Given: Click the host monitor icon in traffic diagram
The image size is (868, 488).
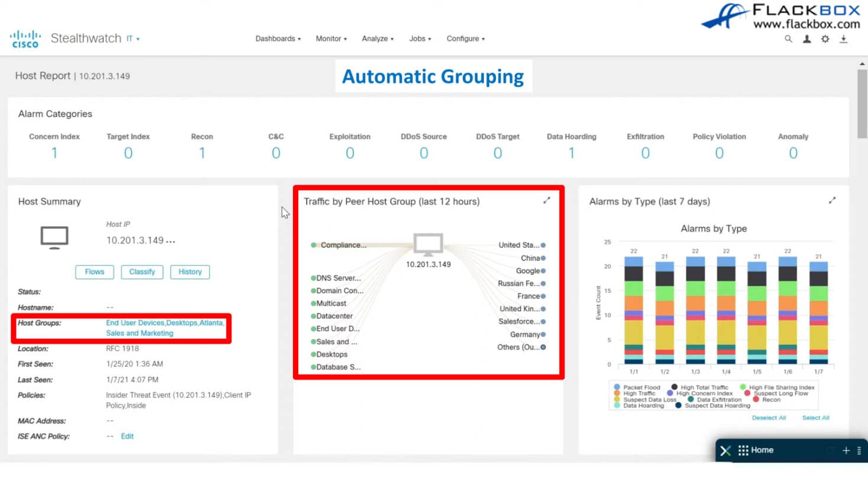Looking at the screenshot, I should 428,244.
